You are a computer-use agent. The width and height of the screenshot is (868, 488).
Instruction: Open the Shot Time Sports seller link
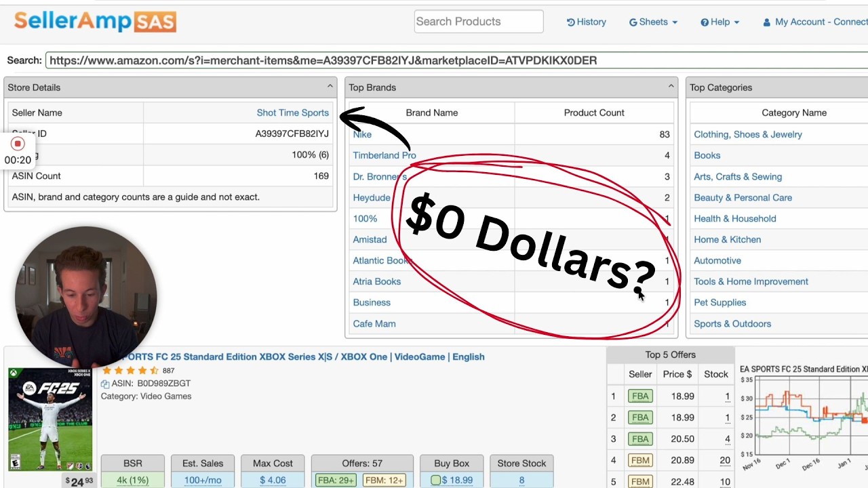tap(292, 113)
